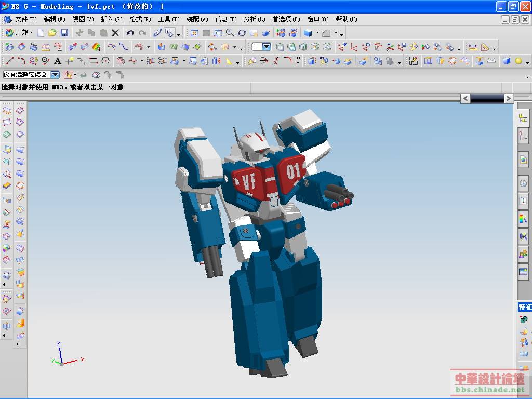This screenshot has width=532, height=399.
Task: Open the 窗口(O) menu
Action: tap(318, 19)
